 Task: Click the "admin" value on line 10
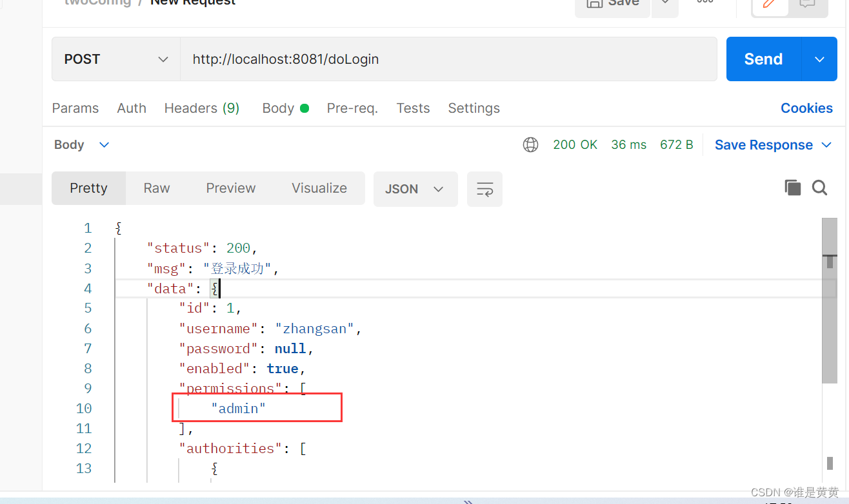pos(238,408)
